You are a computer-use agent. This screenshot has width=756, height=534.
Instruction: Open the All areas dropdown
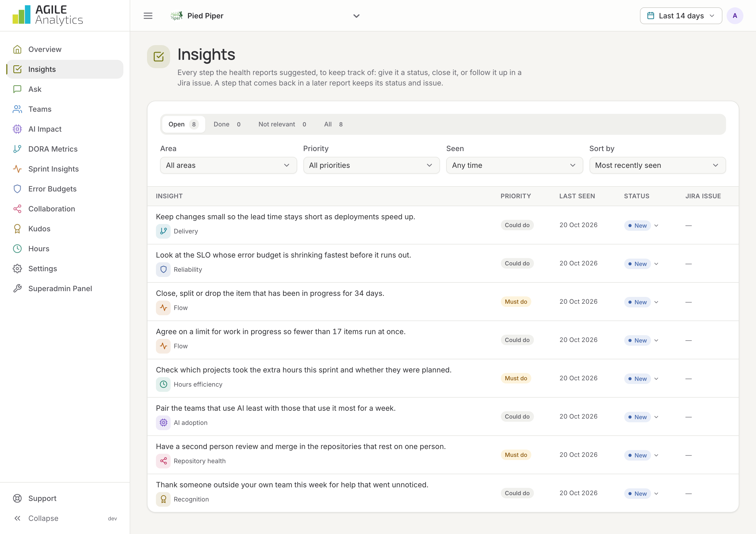pyautogui.click(x=228, y=165)
